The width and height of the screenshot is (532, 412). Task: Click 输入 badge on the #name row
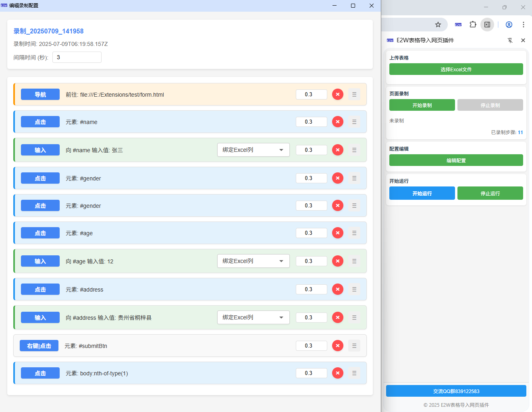pos(40,150)
